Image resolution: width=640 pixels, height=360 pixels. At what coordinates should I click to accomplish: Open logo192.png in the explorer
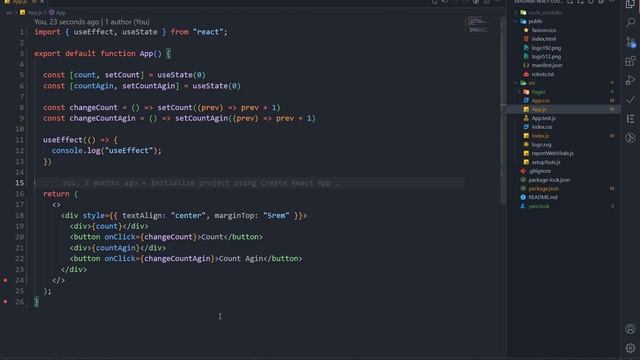coord(546,48)
